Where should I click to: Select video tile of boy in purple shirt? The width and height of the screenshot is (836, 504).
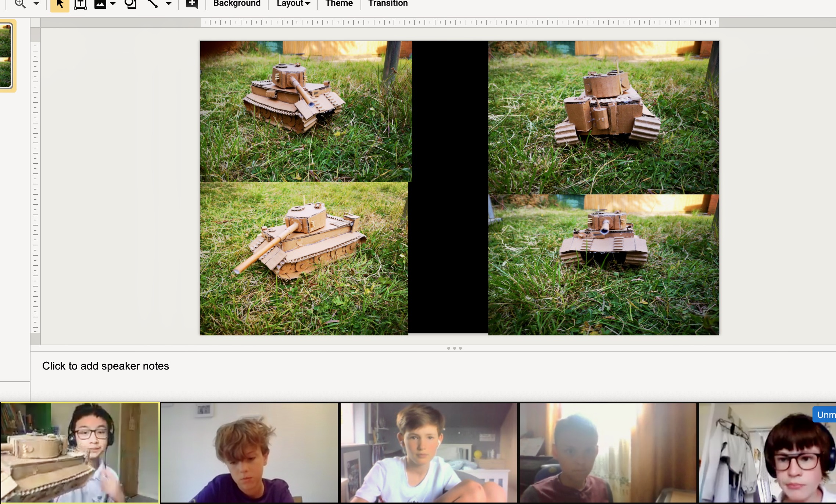tap(249, 453)
